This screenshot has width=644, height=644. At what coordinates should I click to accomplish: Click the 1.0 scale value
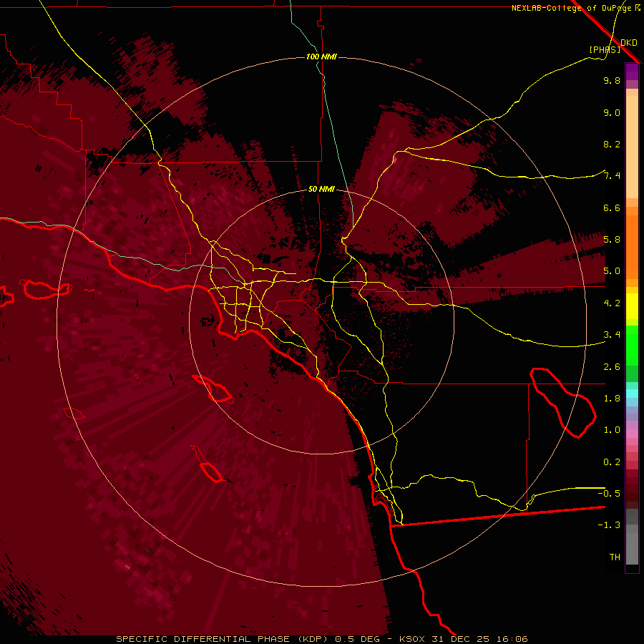612,430
